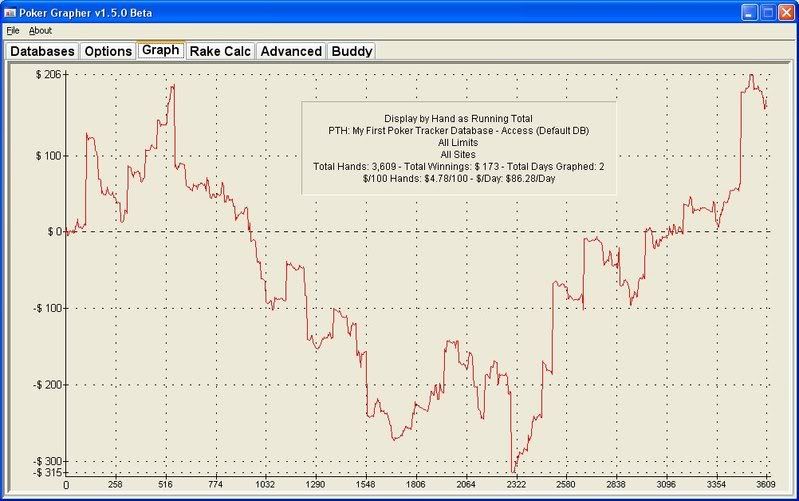Select the Options tab

pyautogui.click(x=107, y=50)
